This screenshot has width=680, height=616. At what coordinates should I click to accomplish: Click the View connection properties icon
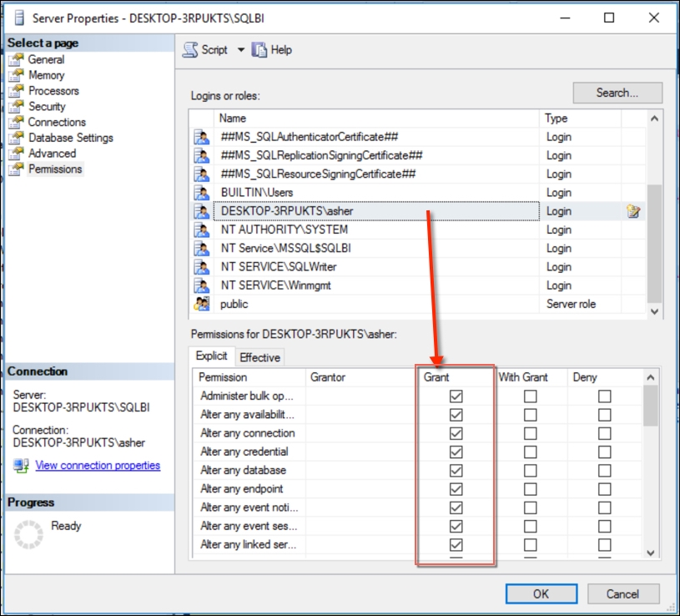coord(21,466)
